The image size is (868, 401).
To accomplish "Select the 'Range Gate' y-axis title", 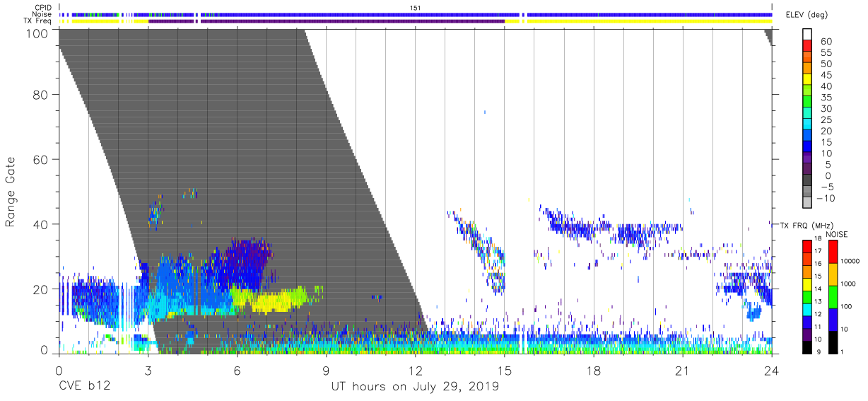I will point(11,192).
